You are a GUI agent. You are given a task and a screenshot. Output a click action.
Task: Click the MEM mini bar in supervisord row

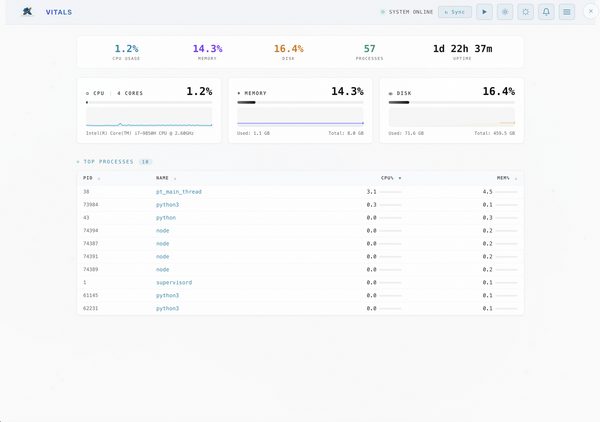click(x=507, y=283)
